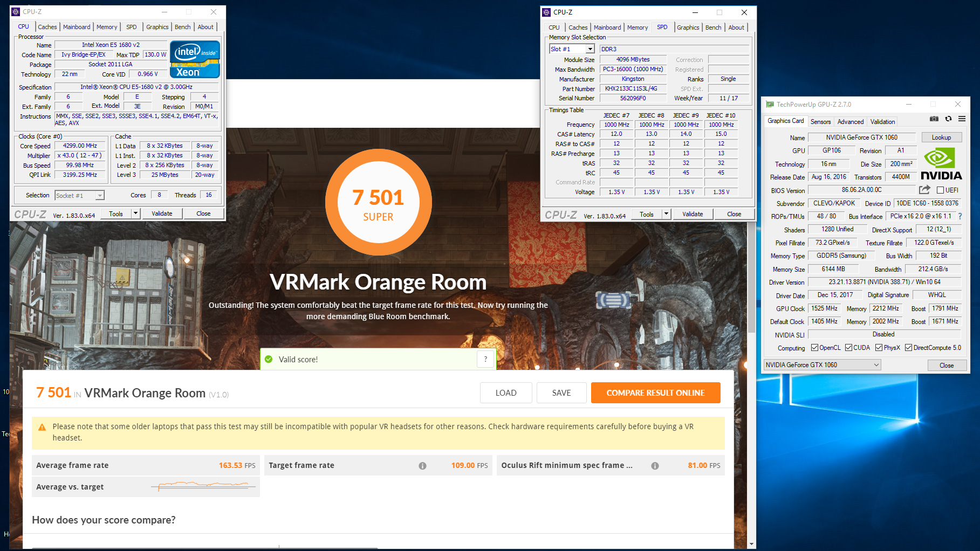Click the info icon beside Oculus Rift minimum spec
Image resolution: width=980 pixels, height=551 pixels.
click(655, 466)
